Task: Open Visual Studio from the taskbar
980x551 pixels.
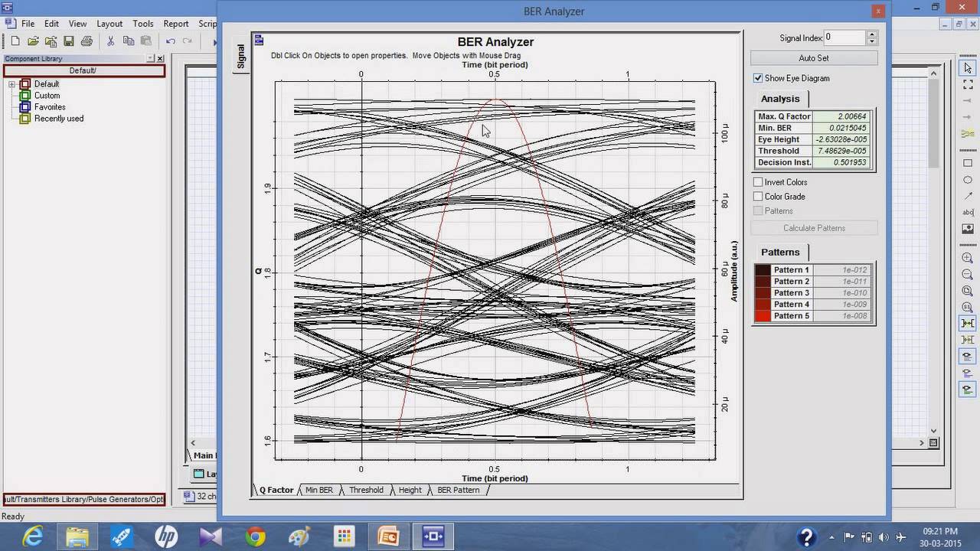Action: click(x=211, y=536)
